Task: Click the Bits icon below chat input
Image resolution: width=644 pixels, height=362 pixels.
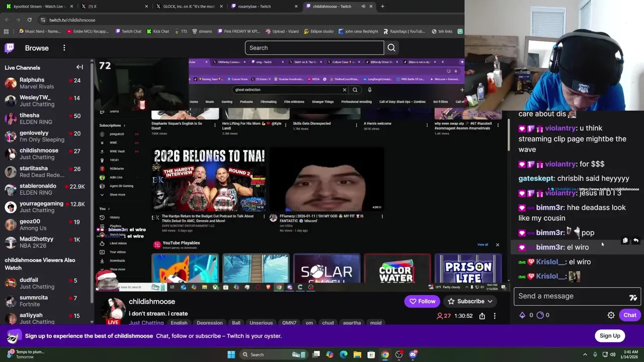Action: click(522, 315)
